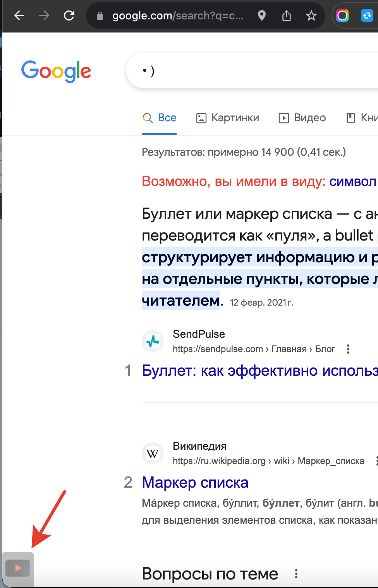The width and height of the screenshot is (378, 588).
Task: Switch to the Видео tab
Action: [x=302, y=118]
